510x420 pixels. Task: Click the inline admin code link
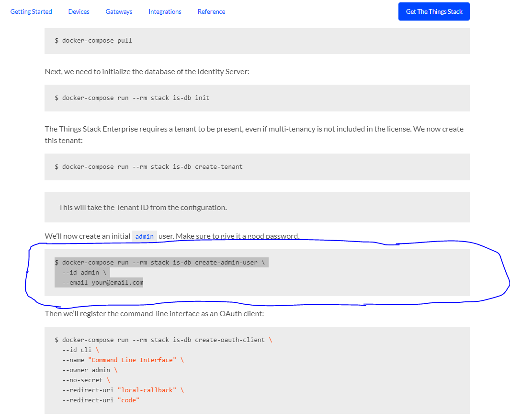coord(145,236)
